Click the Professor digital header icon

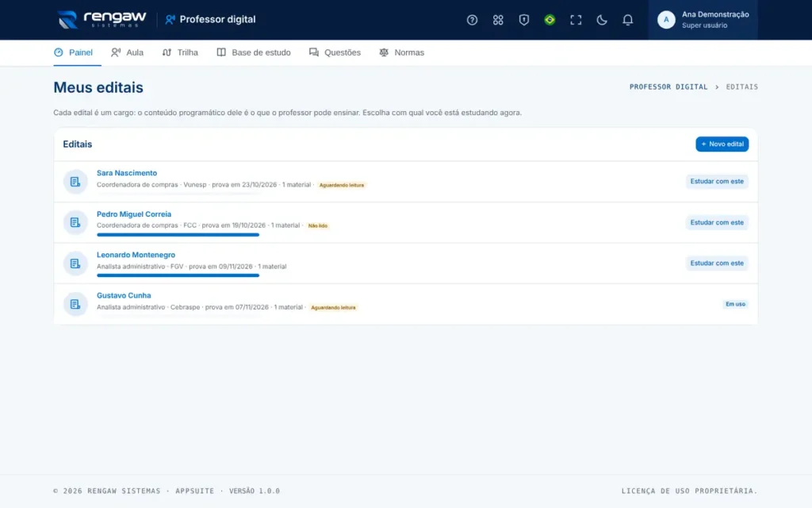(170, 20)
